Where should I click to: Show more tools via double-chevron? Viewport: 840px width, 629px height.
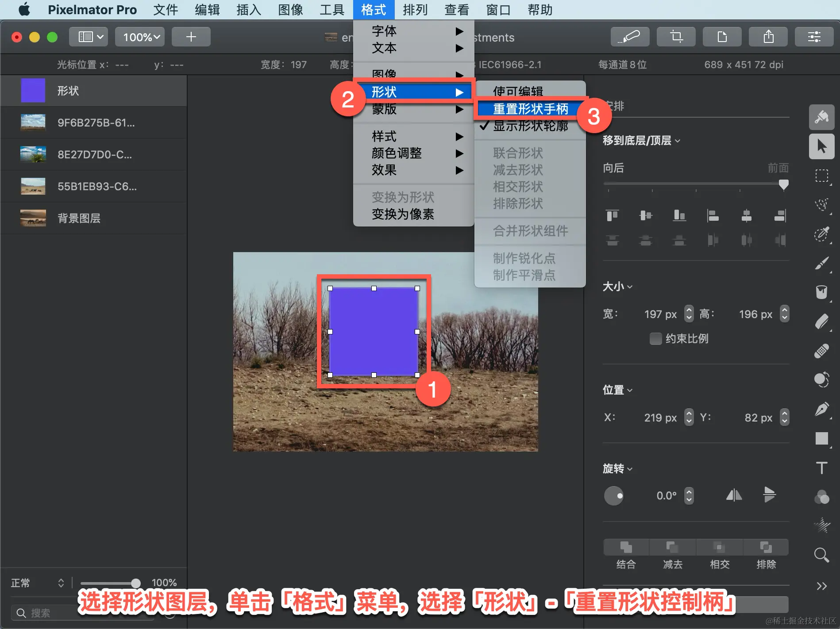tap(822, 586)
